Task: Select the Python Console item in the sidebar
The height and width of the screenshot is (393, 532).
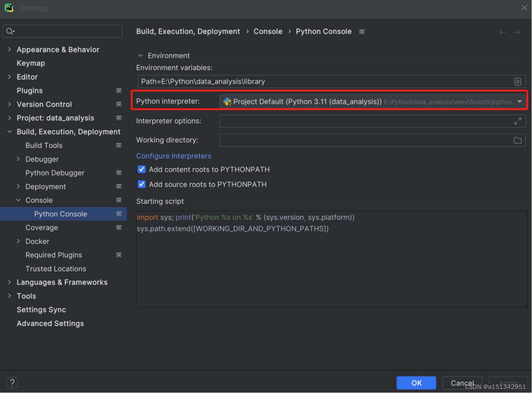Action: click(60, 214)
